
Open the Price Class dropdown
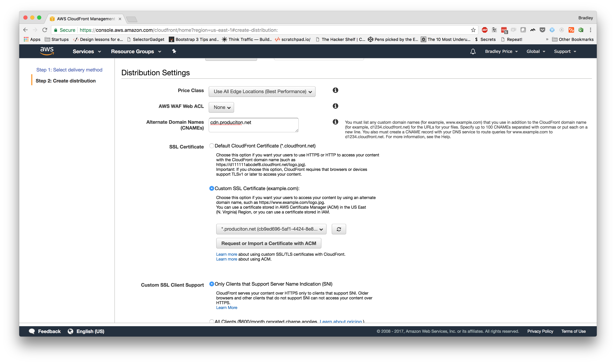pyautogui.click(x=262, y=92)
